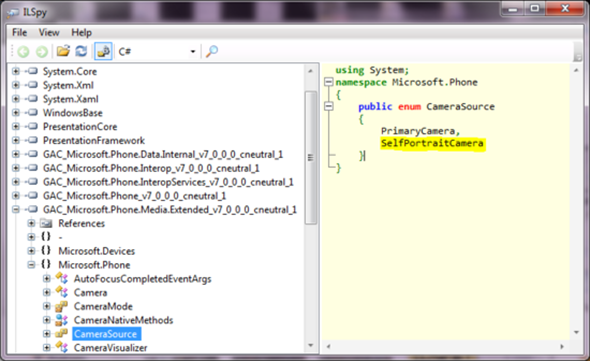Image resolution: width=590 pixels, height=361 pixels.
Task: Click the tree pane scroll up arrow
Action: [x=310, y=71]
